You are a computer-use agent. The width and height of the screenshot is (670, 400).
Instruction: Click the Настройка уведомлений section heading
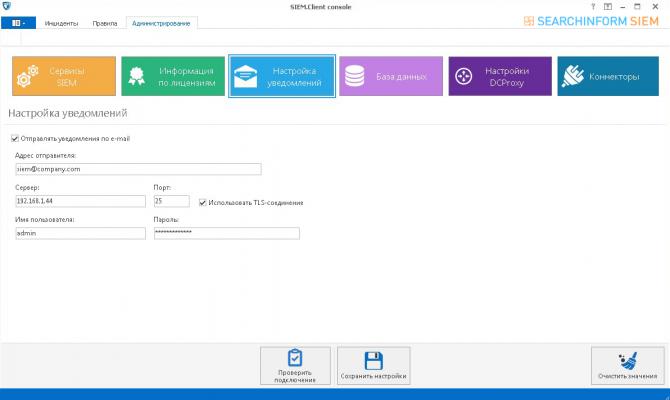(x=68, y=113)
